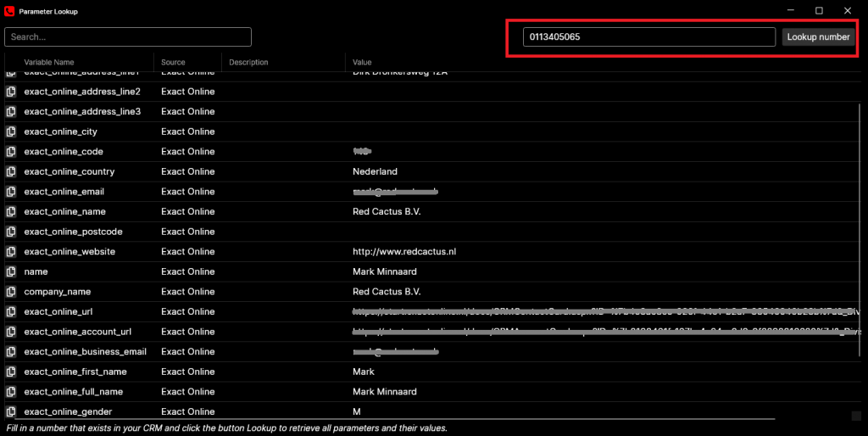This screenshot has width=868, height=436.
Task: Sort by the Variable Name column header
Action: click(x=48, y=62)
